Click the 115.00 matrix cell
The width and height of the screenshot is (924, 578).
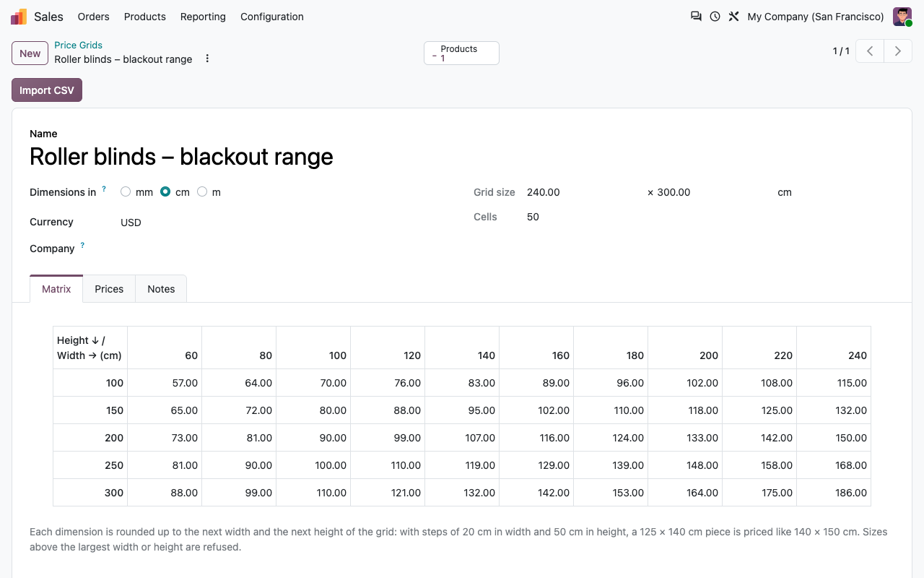pyautogui.click(x=834, y=383)
